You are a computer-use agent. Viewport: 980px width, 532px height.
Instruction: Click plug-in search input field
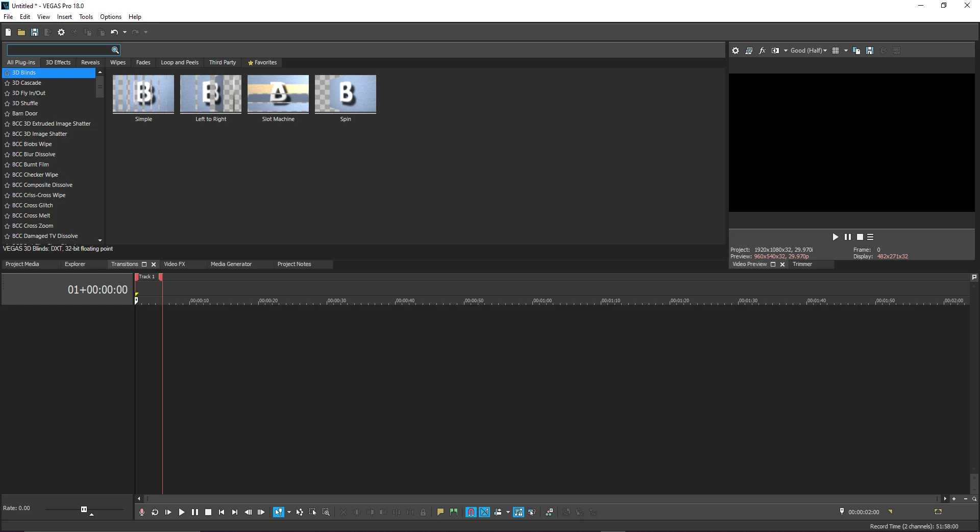[59, 50]
